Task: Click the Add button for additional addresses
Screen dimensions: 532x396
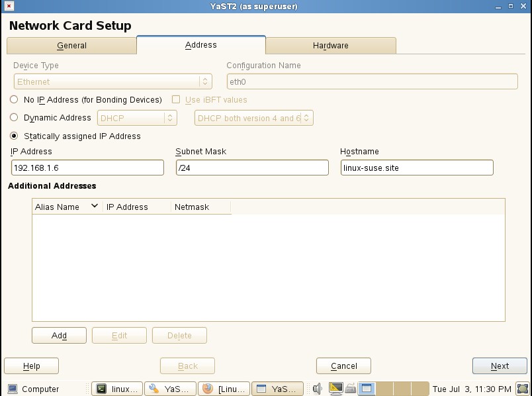Action: click(x=59, y=336)
